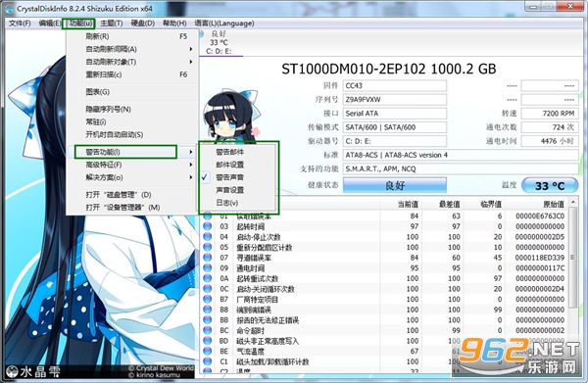Click the blue status orb for attribute 0C

[x=208, y=289]
